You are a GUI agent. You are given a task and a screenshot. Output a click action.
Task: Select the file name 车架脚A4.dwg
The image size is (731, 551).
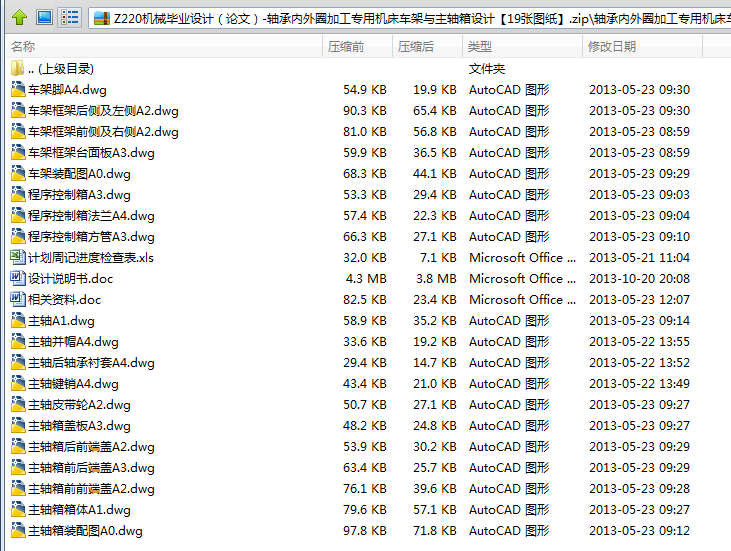point(67,90)
